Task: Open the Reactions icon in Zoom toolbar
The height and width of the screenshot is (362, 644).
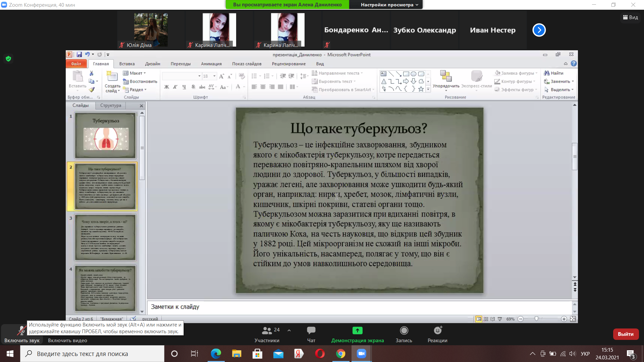Action: click(x=437, y=331)
